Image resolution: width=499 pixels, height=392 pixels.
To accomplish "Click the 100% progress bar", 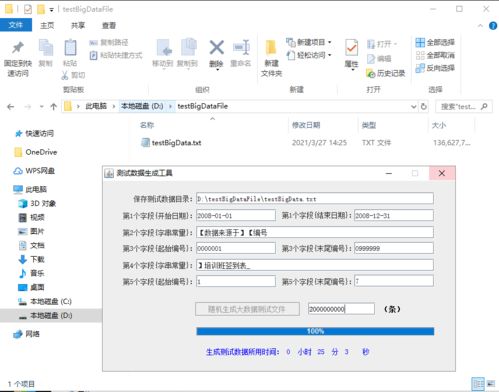I will pos(315,331).
